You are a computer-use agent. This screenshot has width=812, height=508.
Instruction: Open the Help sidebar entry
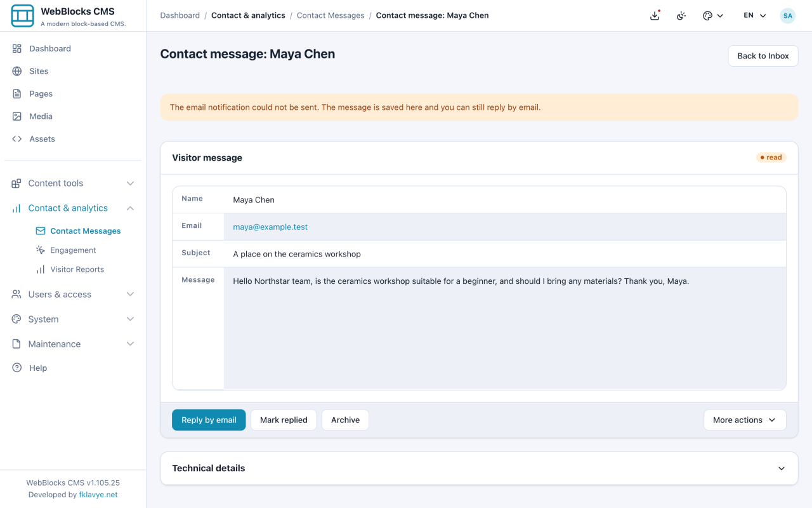pyautogui.click(x=73, y=368)
